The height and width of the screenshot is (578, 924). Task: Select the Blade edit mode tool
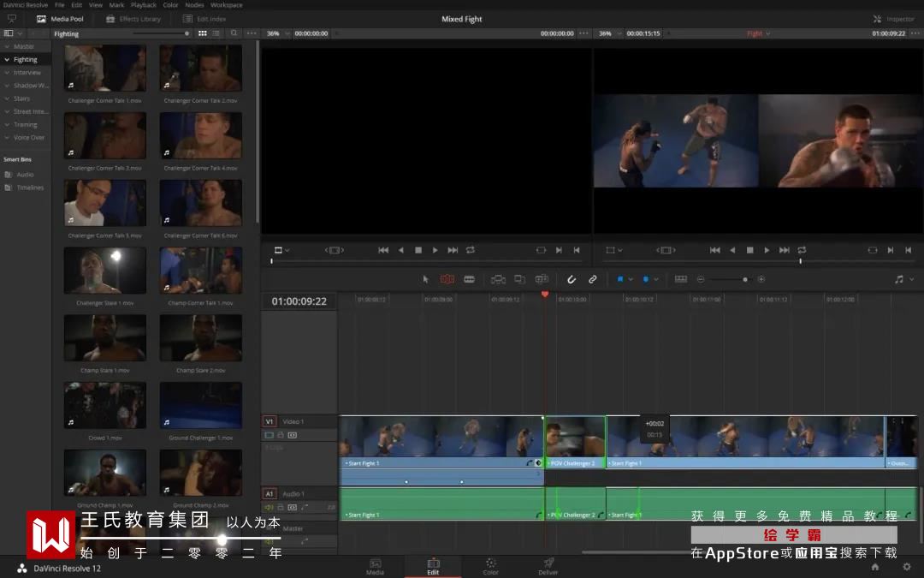(469, 279)
